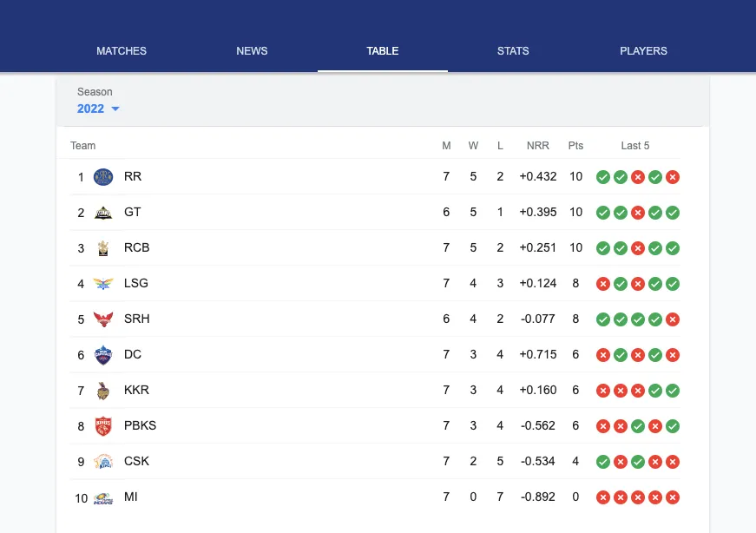Image resolution: width=756 pixels, height=533 pixels.
Task: Click MI's last red loss icon
Action: pos(673,497)
